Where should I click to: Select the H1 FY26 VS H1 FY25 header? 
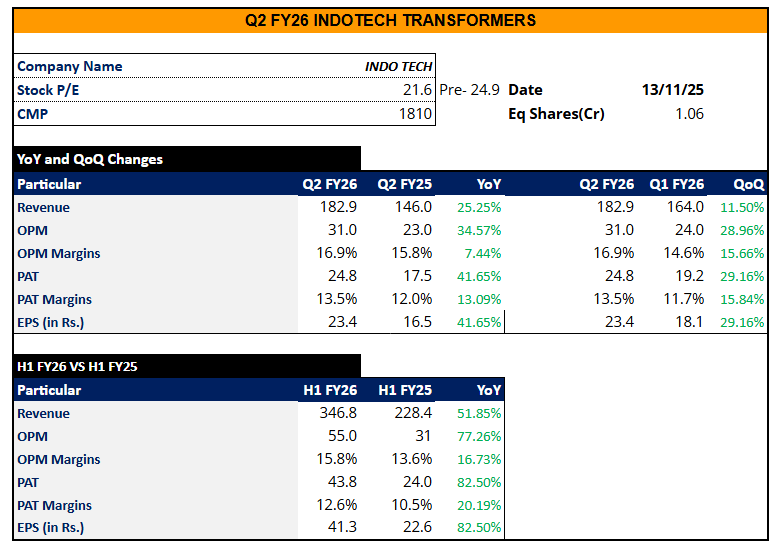click(78, 366)
